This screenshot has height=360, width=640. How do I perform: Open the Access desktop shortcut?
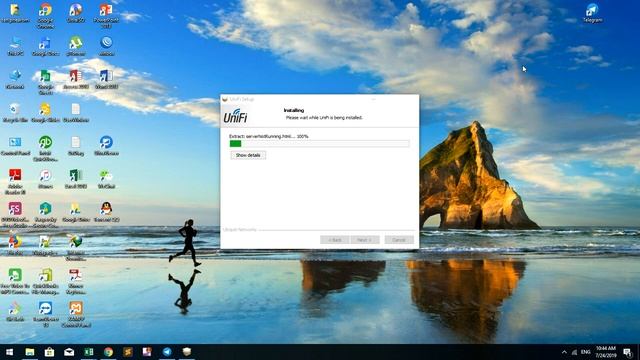(x=76, y=79)
